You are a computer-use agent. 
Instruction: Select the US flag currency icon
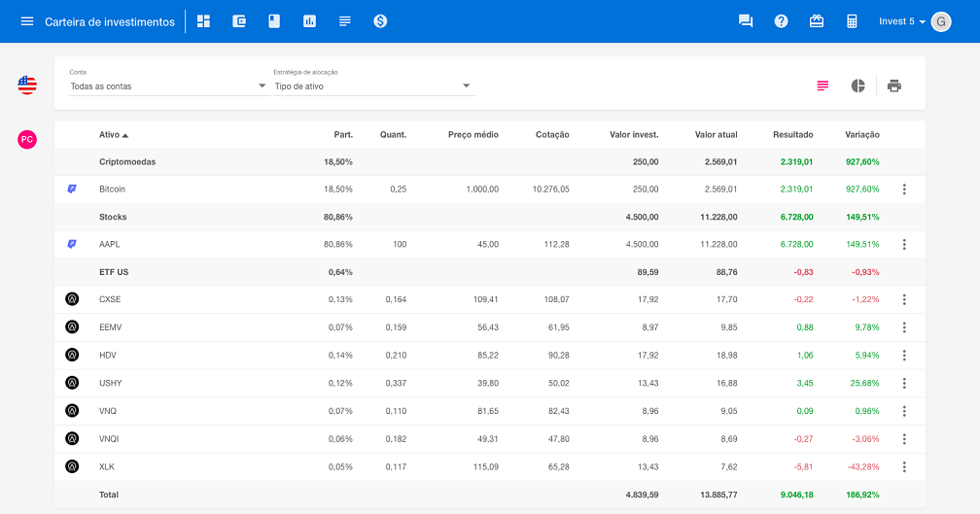click(x=27, y=86)
